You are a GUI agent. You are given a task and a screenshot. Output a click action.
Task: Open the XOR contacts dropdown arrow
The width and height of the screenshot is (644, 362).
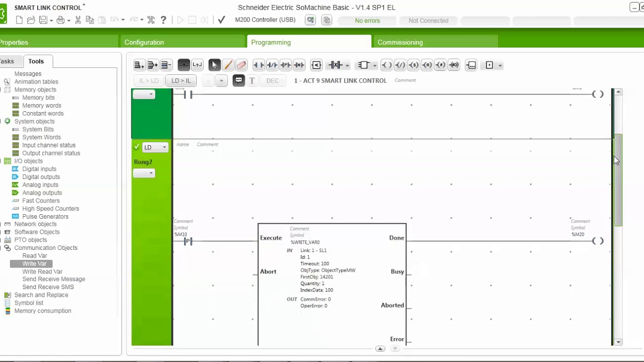(x=347, y=65)
